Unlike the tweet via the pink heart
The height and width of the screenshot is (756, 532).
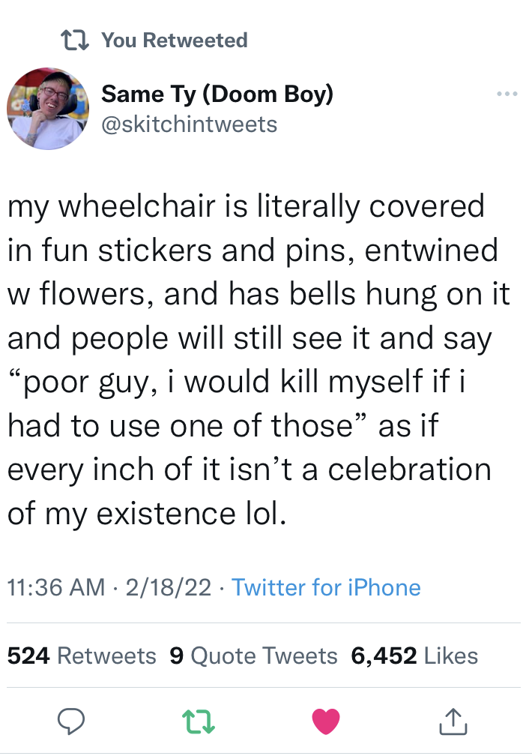(326, 721)
